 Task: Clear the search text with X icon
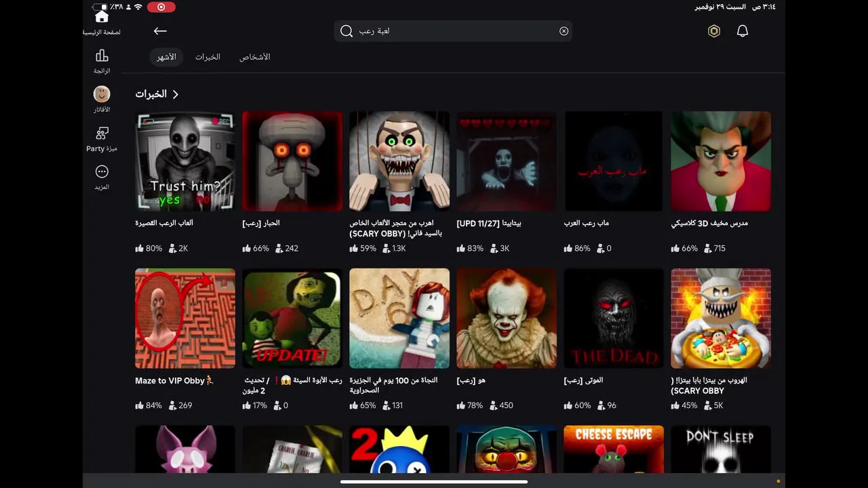tap(564, 31)
